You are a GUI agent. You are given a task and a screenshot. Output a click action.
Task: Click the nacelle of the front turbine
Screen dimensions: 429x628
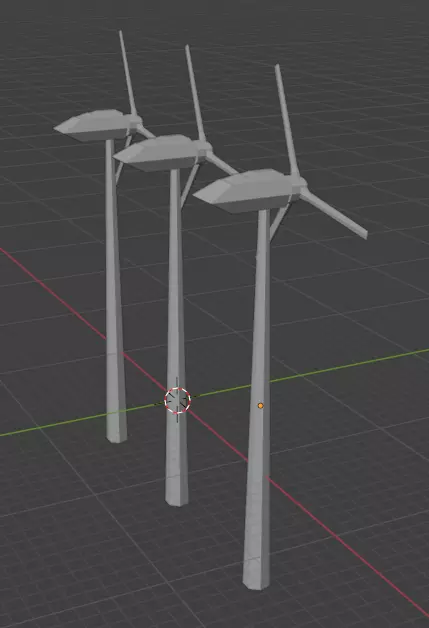(x=246, y=190)
